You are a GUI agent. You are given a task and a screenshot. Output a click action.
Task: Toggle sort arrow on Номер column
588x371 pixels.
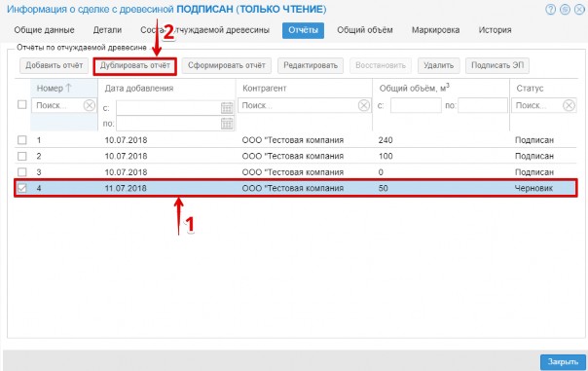coord(68,88)
